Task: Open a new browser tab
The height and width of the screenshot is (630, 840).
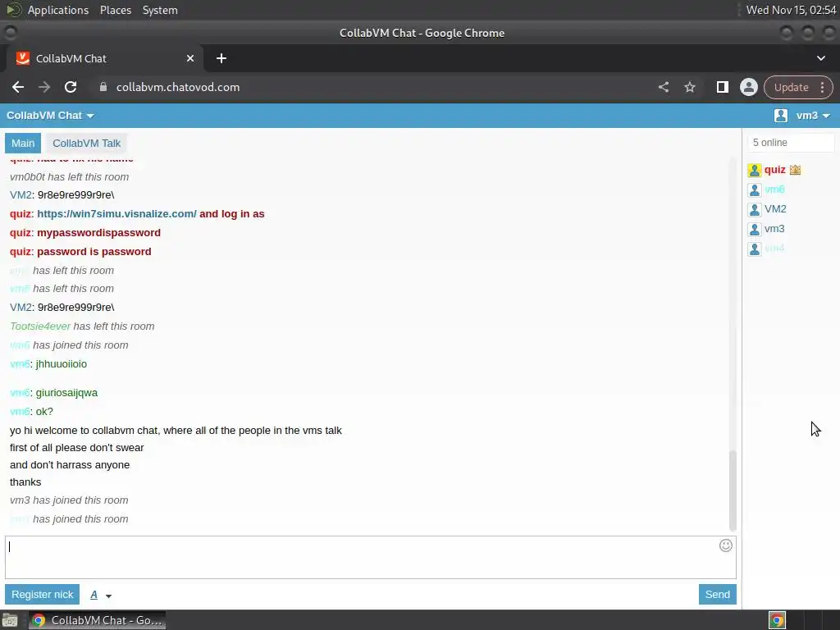Action: point(221,58)
